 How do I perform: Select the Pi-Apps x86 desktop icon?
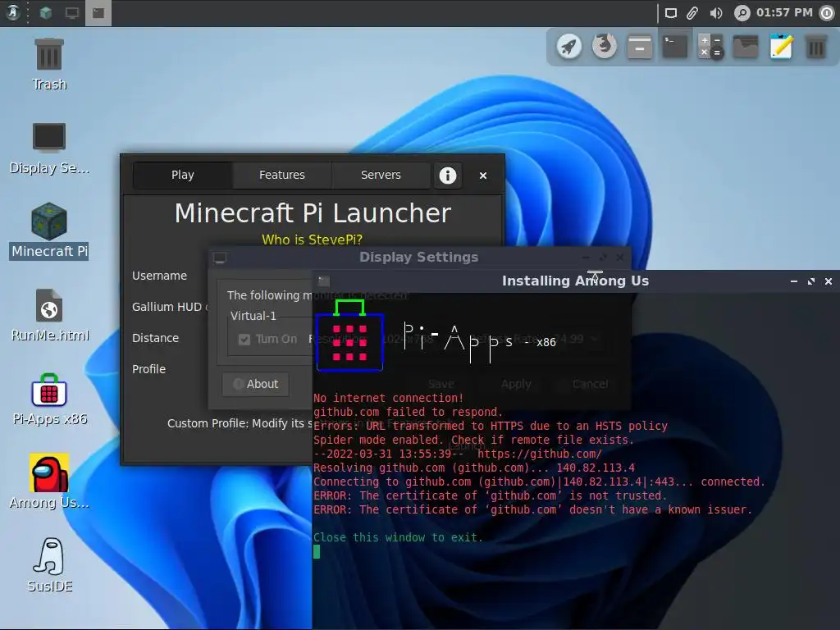coord(49,399)
